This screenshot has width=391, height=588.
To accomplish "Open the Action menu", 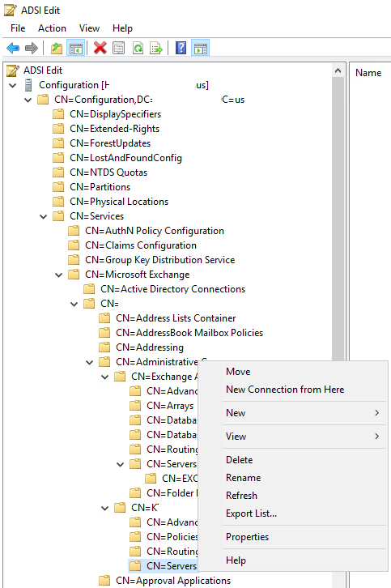I will pos(52,28).
